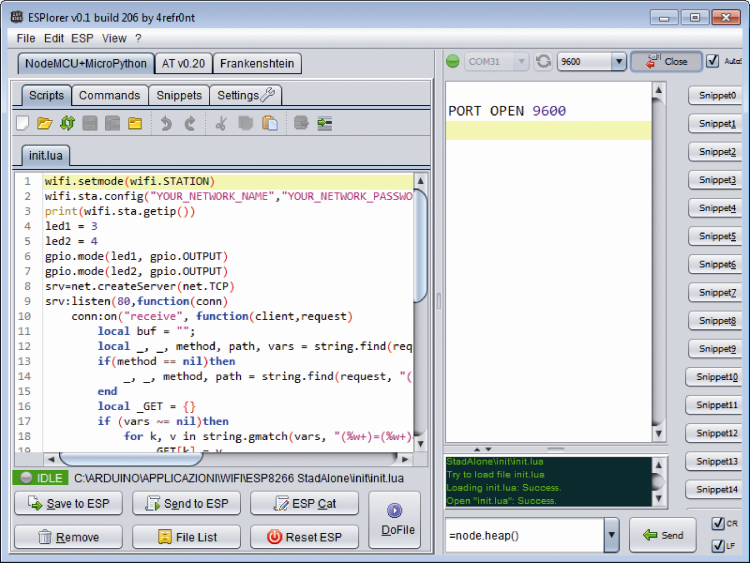This screenshot has width=750, height=563.
Task: Open the command history dropdown arrow
Action: tap(611, 535)
